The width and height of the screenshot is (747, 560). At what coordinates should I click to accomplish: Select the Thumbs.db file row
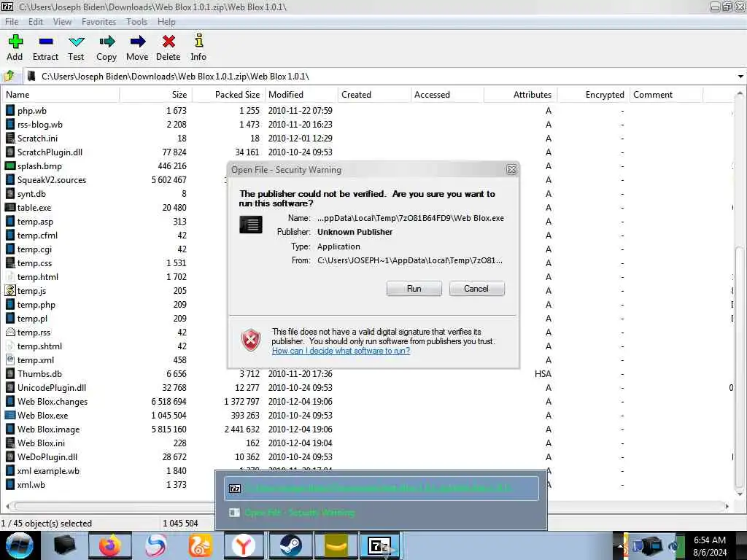367,374
